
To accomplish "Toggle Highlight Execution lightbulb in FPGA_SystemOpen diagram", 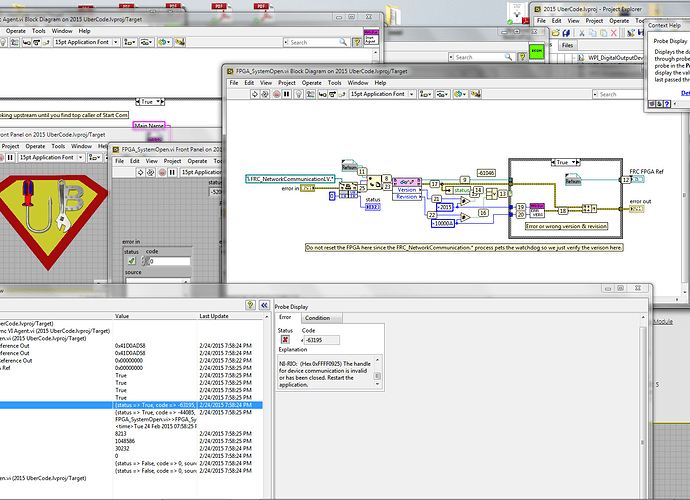I will pyautogui.click(x=299, y=94).
